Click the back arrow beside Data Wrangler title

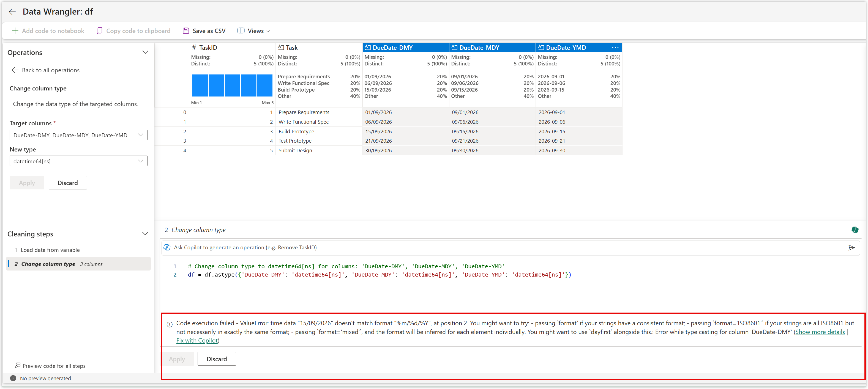click(12, 12)
